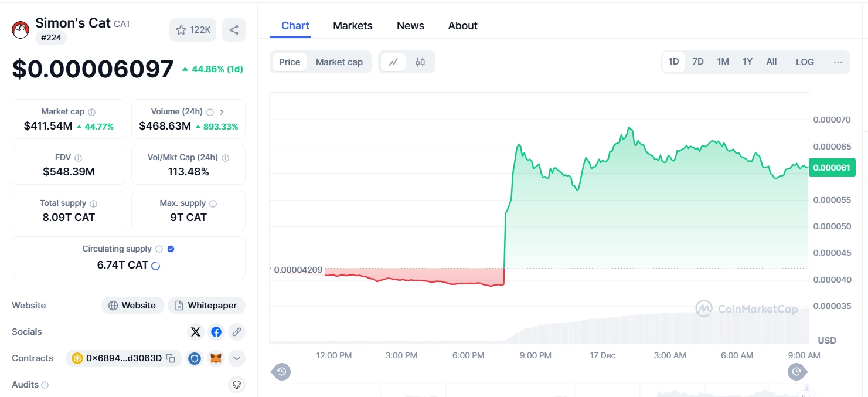Click the Simon's Cat coin logo

pos(21,30)
